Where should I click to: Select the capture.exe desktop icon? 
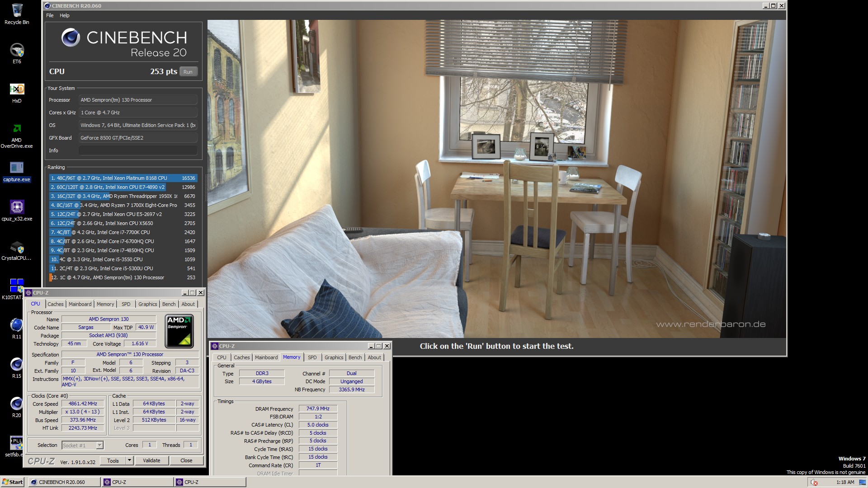(x=17, y=172)
